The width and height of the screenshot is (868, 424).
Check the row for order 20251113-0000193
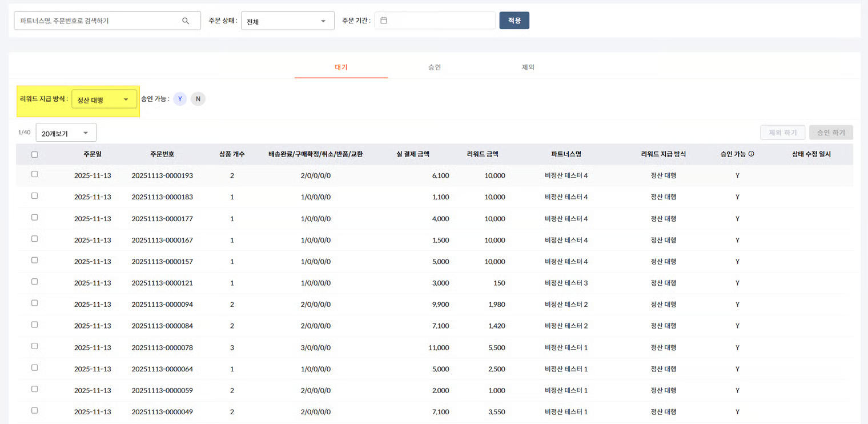click(x=34, y=174)
